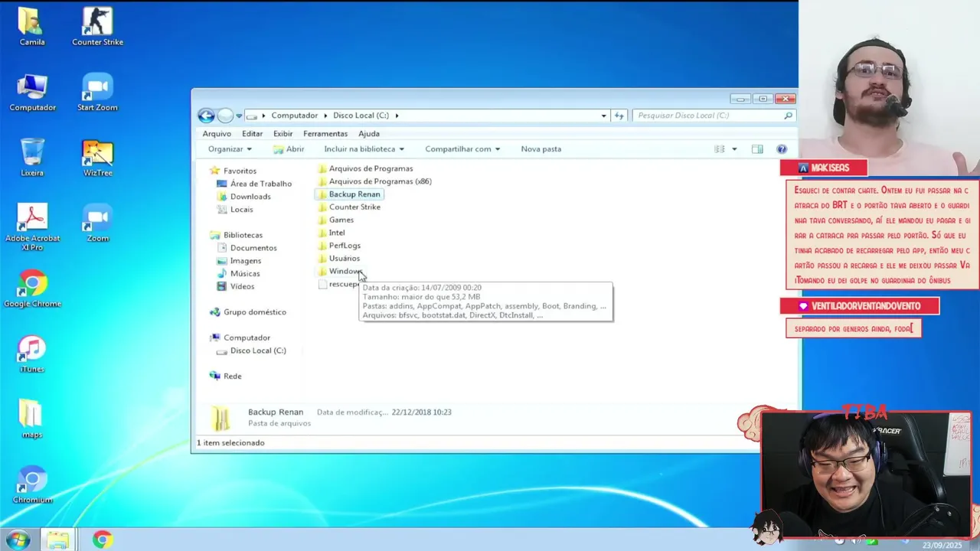980x551 pixels.
Task: Open Incluir na biblioteca dropdown
Action: [364, 149]
